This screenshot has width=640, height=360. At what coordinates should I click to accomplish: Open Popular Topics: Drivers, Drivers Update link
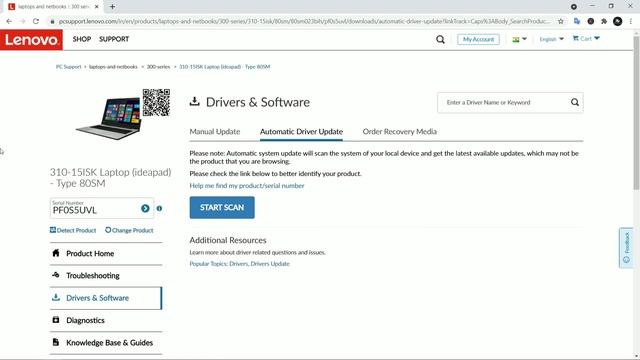click(239, 264)
